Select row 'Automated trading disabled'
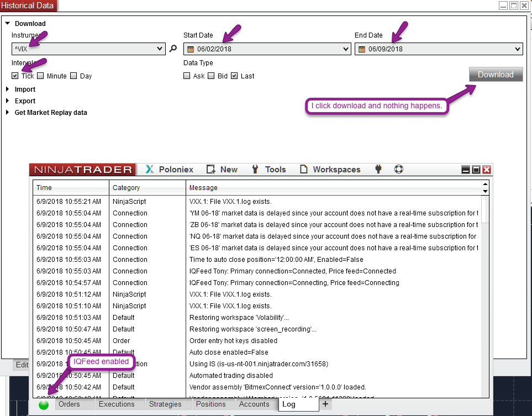The image size is (532, 416). tap(257, 376)
